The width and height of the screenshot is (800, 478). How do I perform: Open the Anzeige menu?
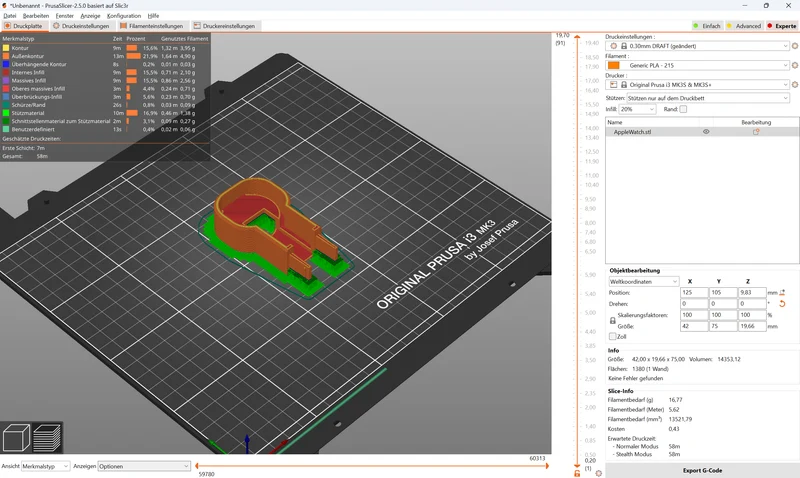click(90, 16)
